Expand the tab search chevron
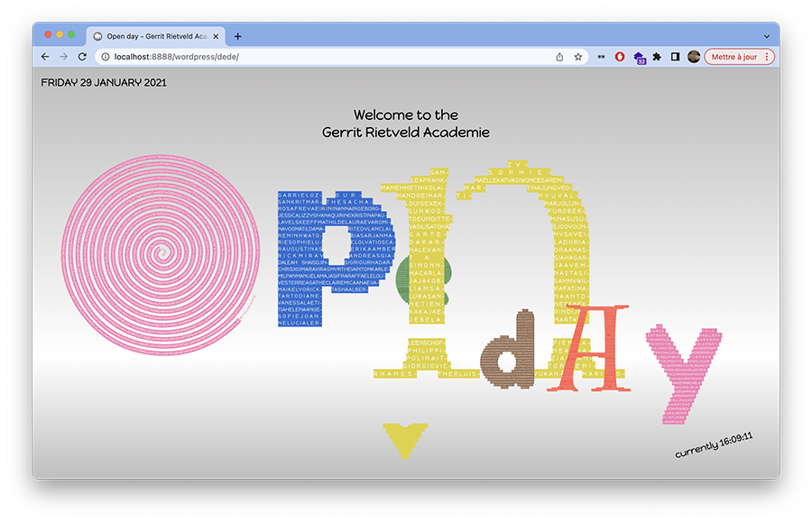Image resolution: width=812 pixels, height=522 pixels. [766, 37]
